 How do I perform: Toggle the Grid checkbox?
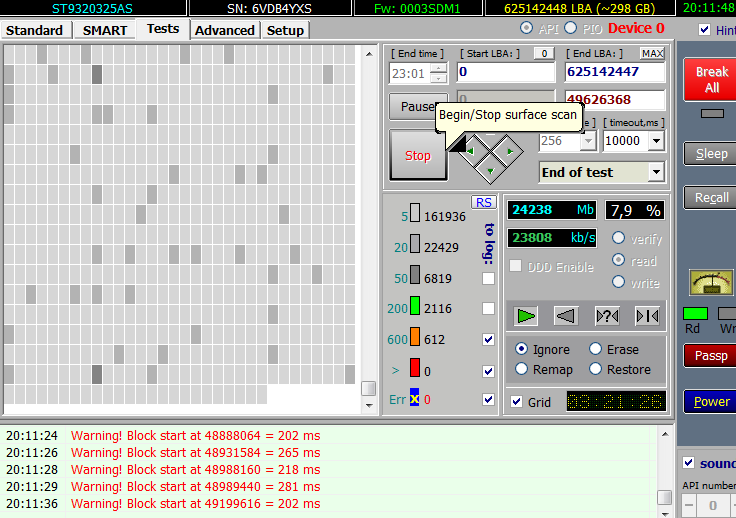point(516,402)
